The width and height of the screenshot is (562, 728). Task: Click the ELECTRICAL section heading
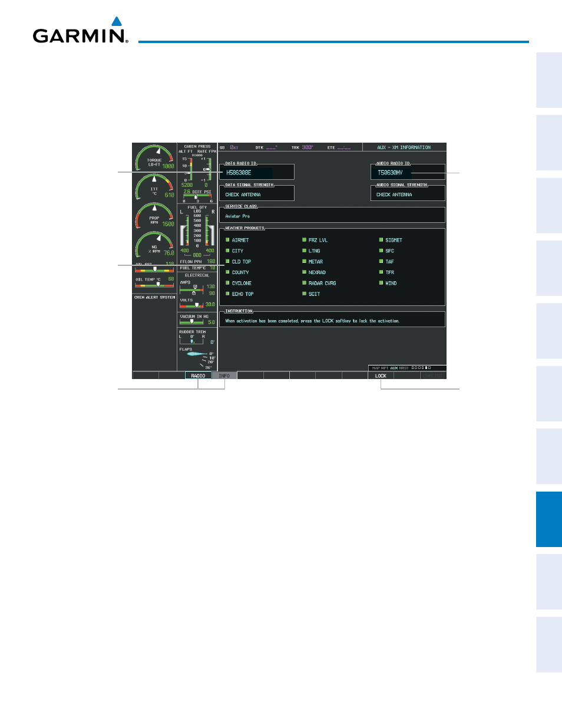197,275
